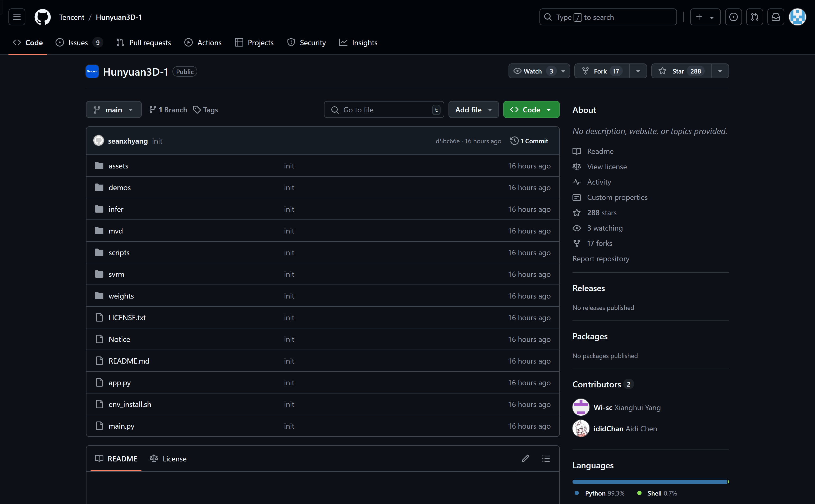Image resolution: width=815 pixels, height=504 pixels.
Task: Open README.md file
Action: 129,361
